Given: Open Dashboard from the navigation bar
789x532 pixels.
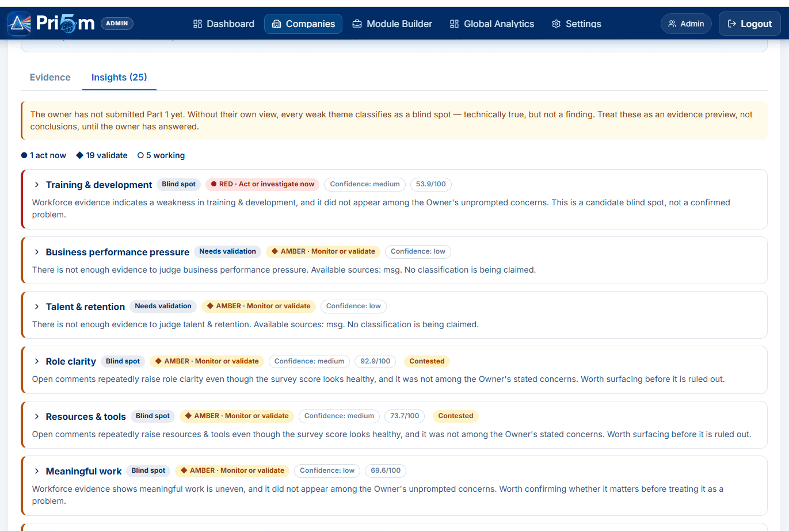Looking at the screenshot, I should [x=224, y=24].
